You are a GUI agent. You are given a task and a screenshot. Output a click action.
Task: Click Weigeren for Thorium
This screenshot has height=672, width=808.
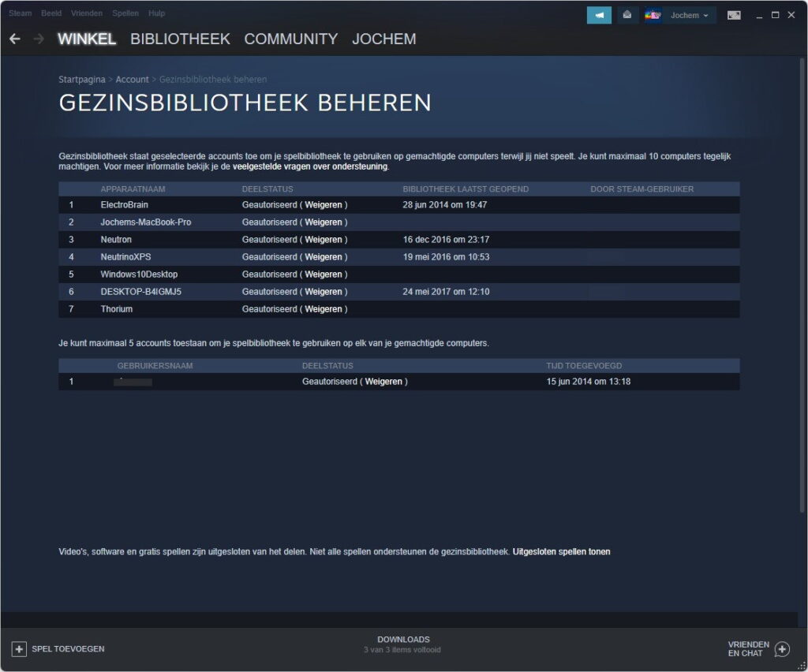click(323, 309)
